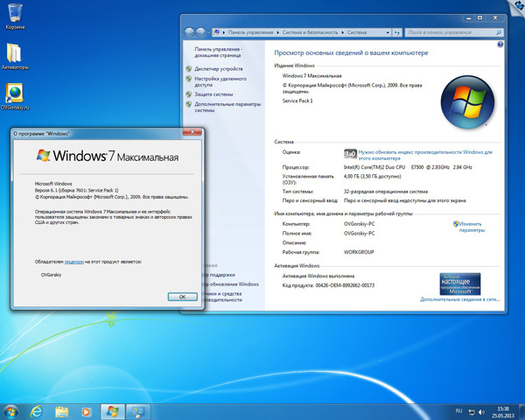Open Windows Explorer from taskbar

(x=61, y=411)
